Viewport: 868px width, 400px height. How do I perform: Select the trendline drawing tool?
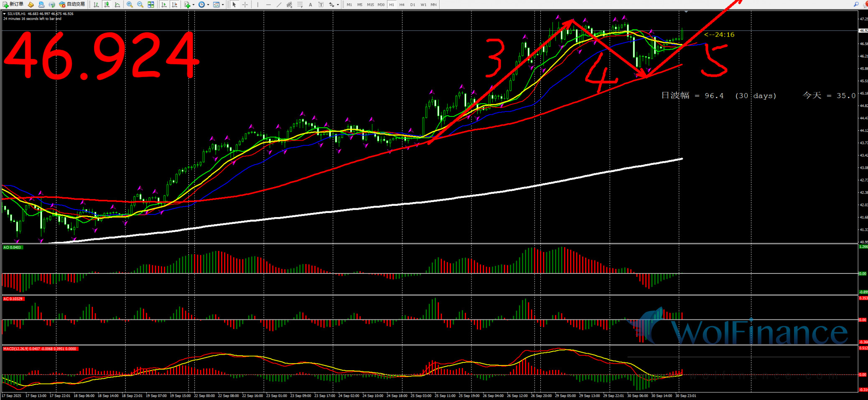[x=279, y=5]
